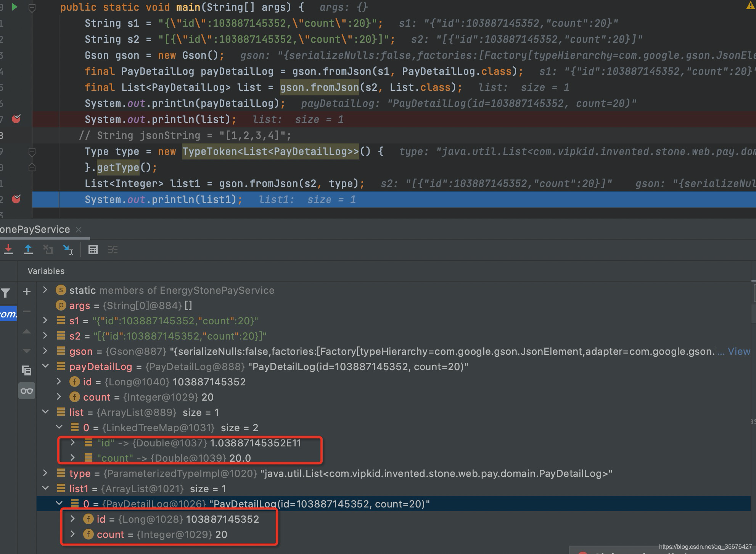Expand the "id" entry under LinkedTreeMap
The width and height of the screenshot is (756, 554).
click(x=72, y=443)
